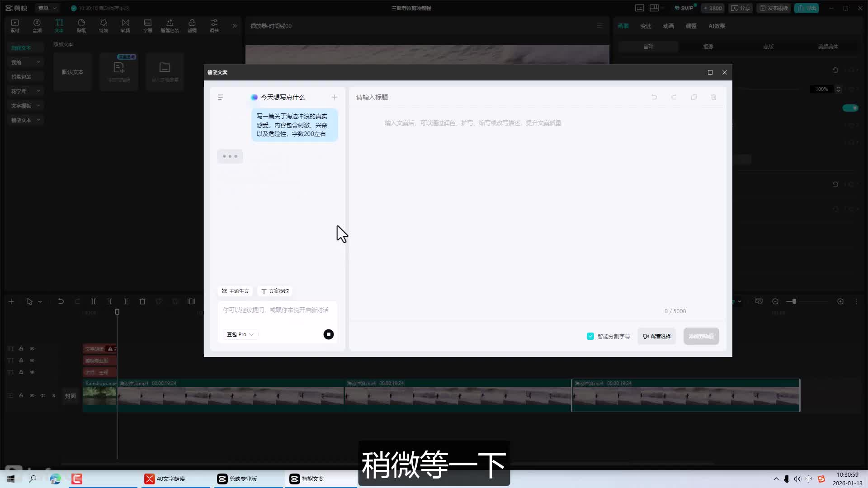The image size is (868, 488).
Task: Adjust the timeline zoom slider
Action: (x=794, y=301)
